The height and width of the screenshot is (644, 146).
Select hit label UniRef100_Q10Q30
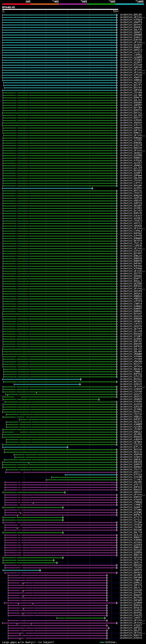coord(131,45)
